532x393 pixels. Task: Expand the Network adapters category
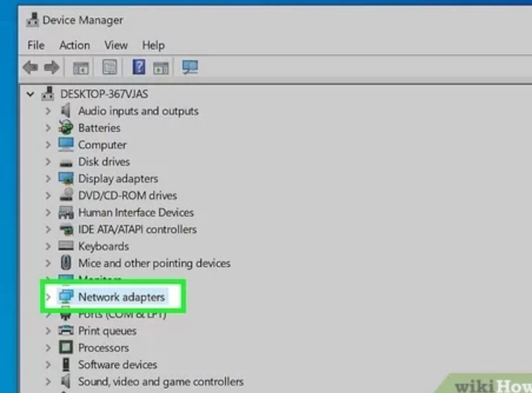pyautogui.click(x=48, y=297)
